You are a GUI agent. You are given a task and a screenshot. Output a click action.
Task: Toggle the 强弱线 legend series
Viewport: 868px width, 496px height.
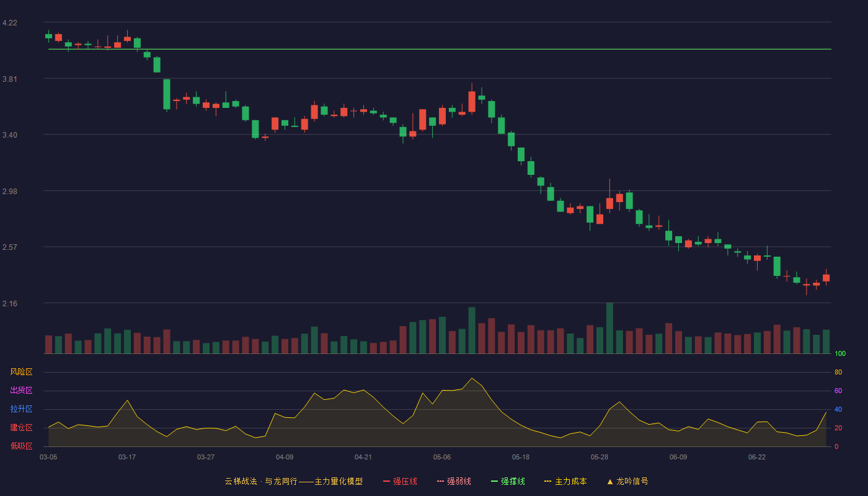(454, 481)
